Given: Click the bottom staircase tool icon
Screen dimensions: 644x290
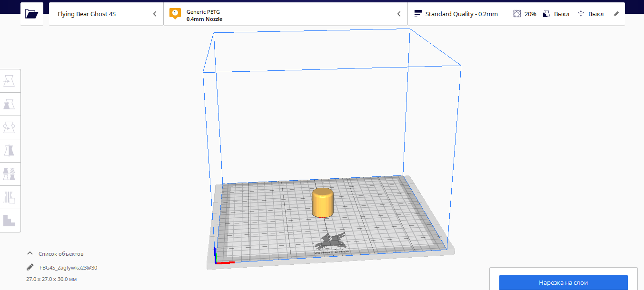Looking at the screenshot, I should pyautogui.click(x=10, y=220).
